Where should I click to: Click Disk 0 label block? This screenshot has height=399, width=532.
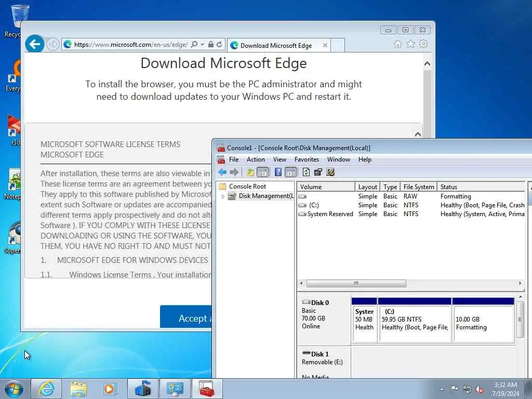(324, 320)
